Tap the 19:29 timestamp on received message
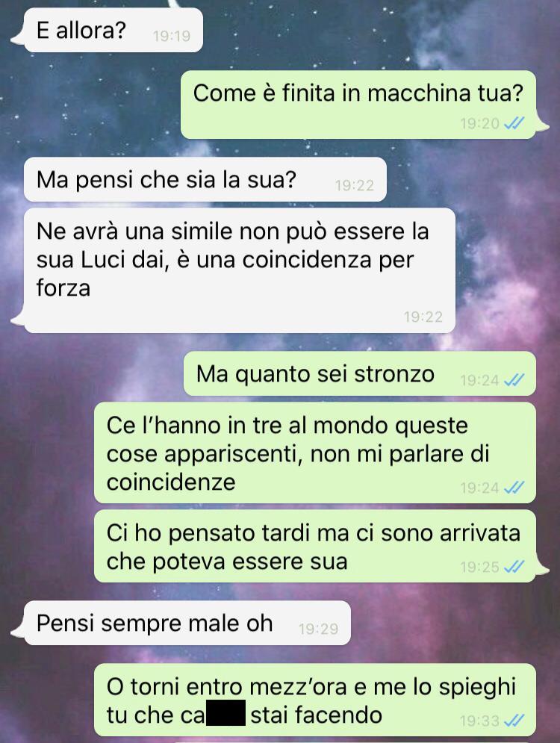This screenshot has width=560, height=743. (x=318, y=629)
